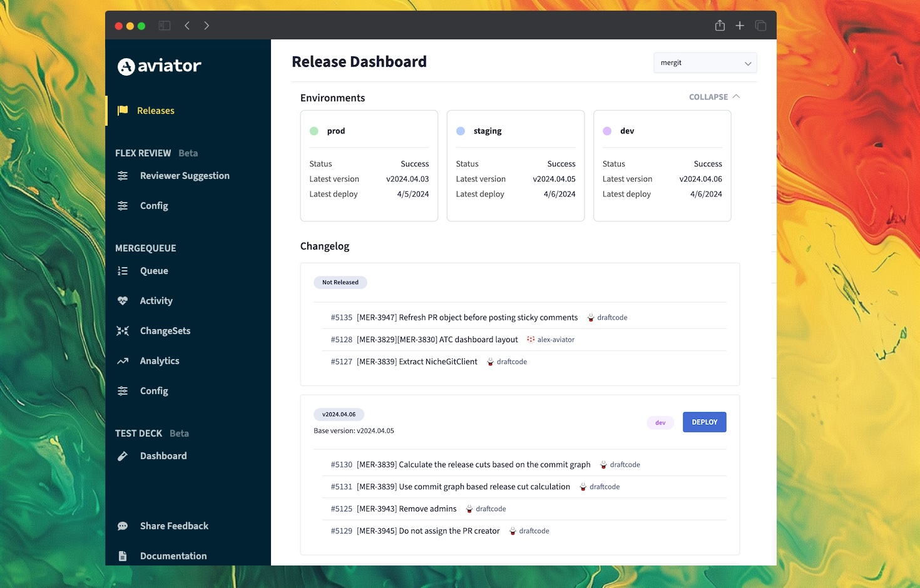
Task: Open Share Feedback link
Action: point(174,526)
